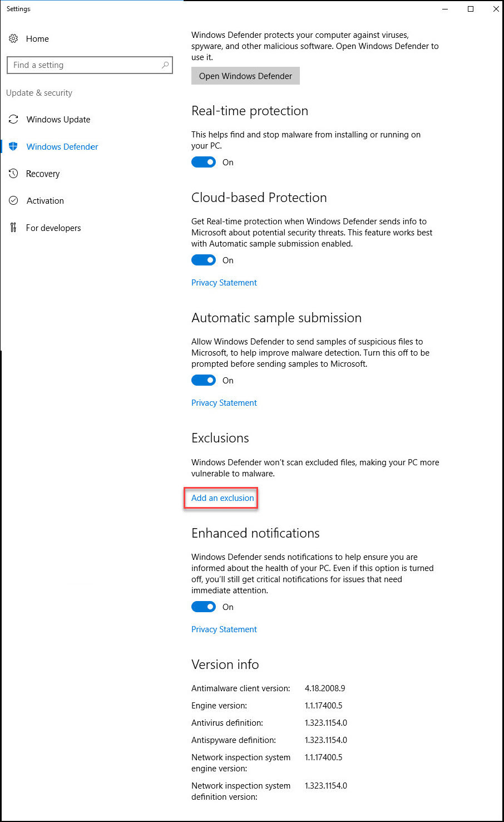Toggle Automatic sample submission off

(x=204, y=380)
